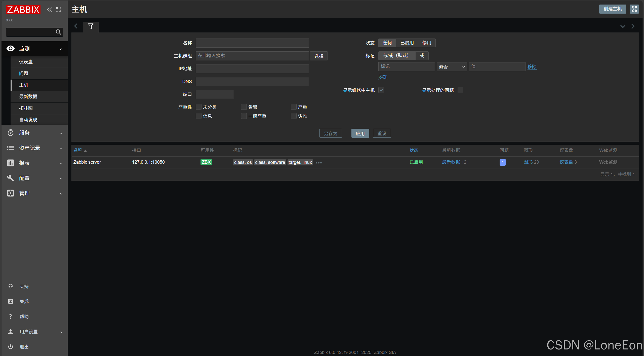This screenshot has width=644, height=356.
Task: Click the 帮助 question mark icon
Action: [x=10, y=316]
